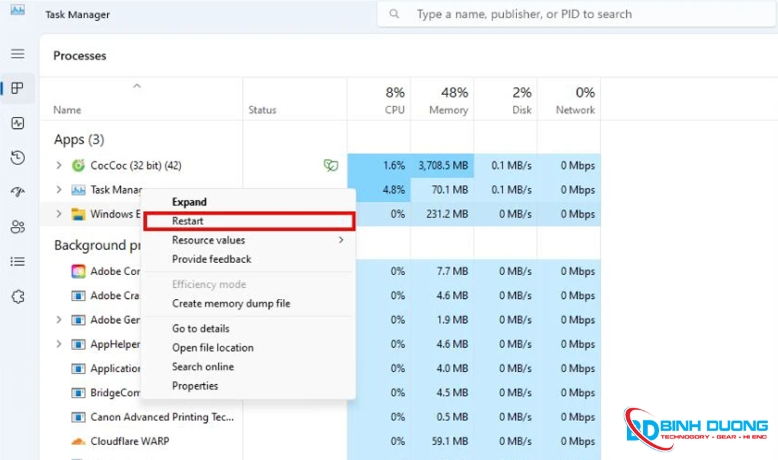Click the 3,708.5 MB memory value

(x=443, y=165)
